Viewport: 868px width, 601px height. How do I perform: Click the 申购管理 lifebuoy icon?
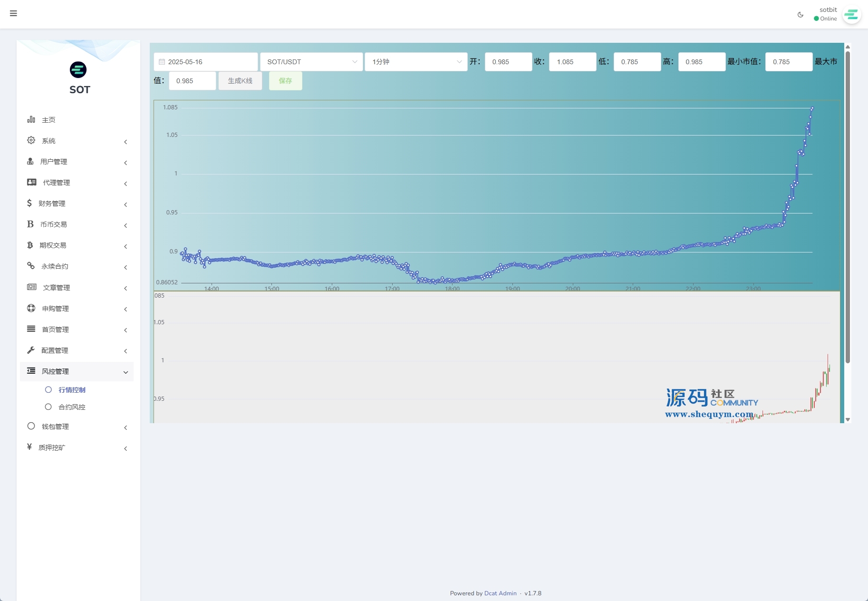(31, 308)
